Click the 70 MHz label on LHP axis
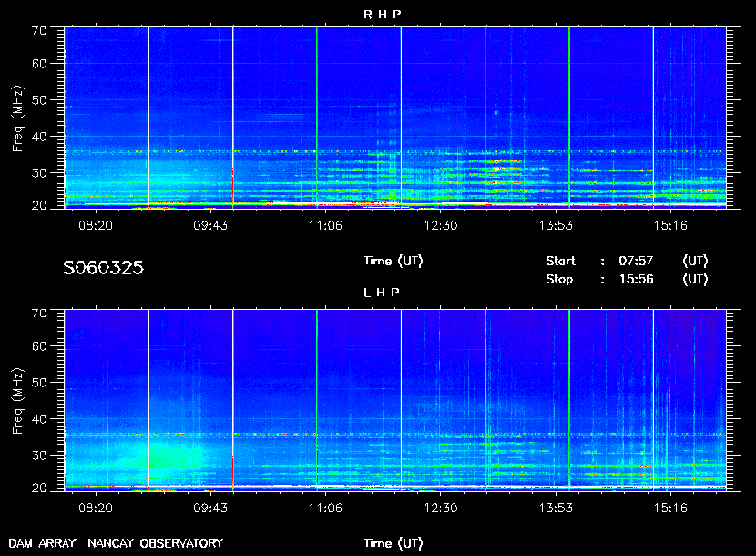Screen dimensions: 756x556 [x=39, y=314]
